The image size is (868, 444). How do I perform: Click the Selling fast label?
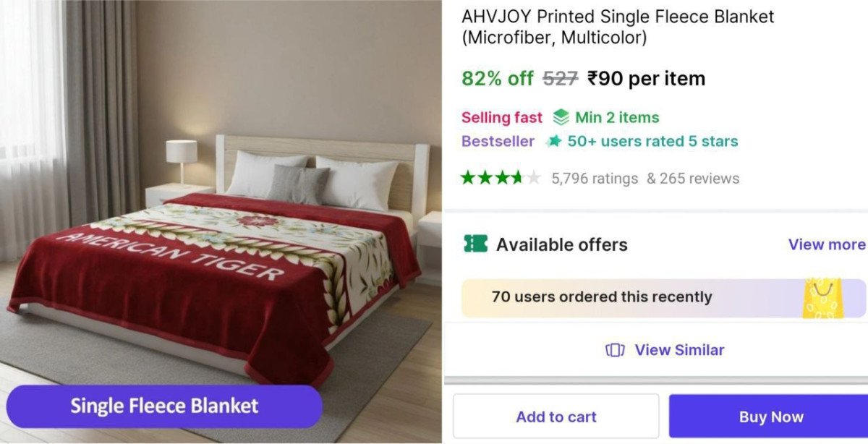(501, 117)
